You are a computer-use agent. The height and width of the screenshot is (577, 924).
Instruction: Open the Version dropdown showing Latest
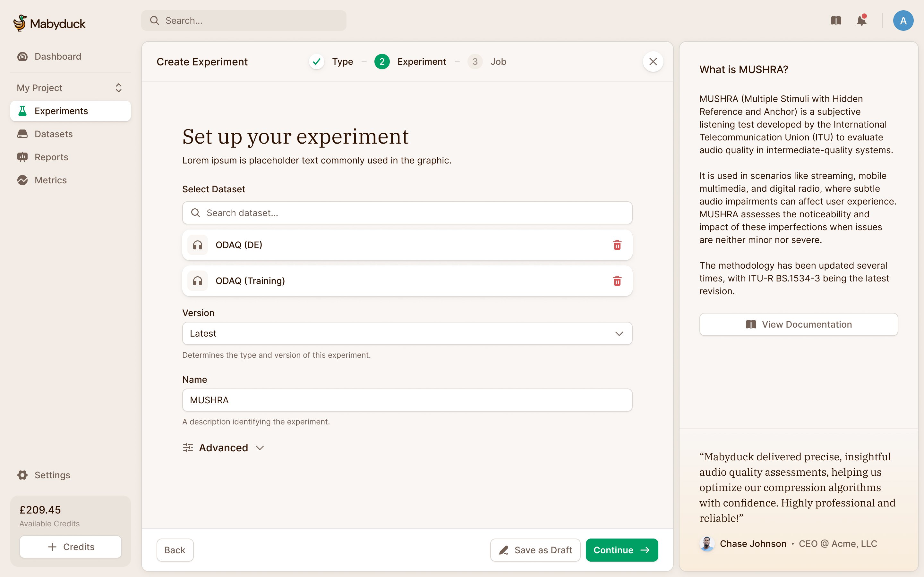tap(407, 333)
